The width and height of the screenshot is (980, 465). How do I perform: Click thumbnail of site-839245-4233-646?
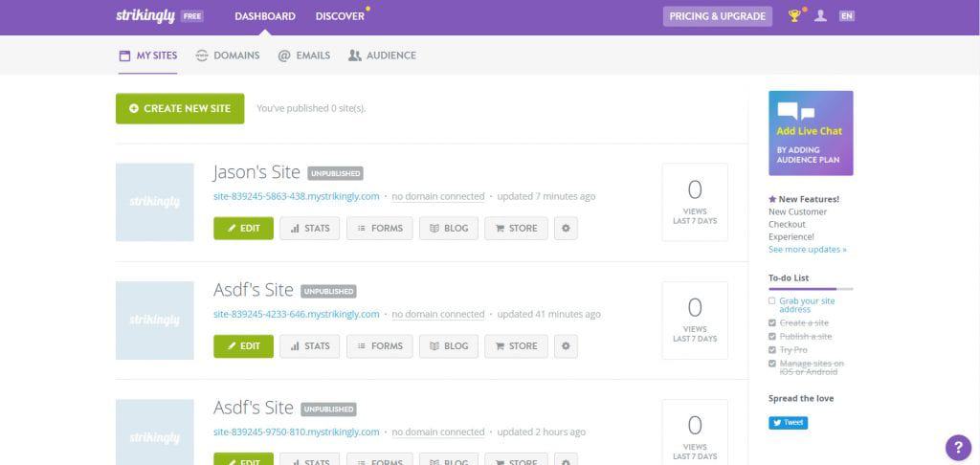[155, 320]
